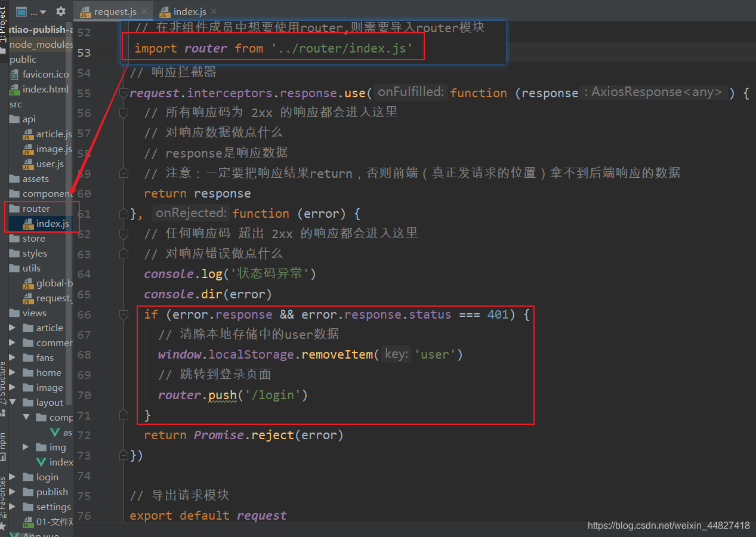Viewport: 756px width, 537px height.
Task: Click the utils folder icon
Action: 14,268
